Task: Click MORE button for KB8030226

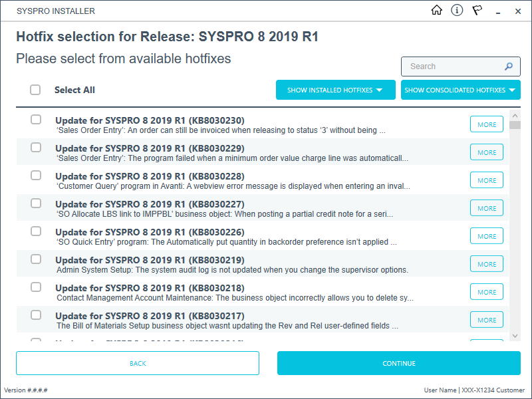Action: [487, 236]
